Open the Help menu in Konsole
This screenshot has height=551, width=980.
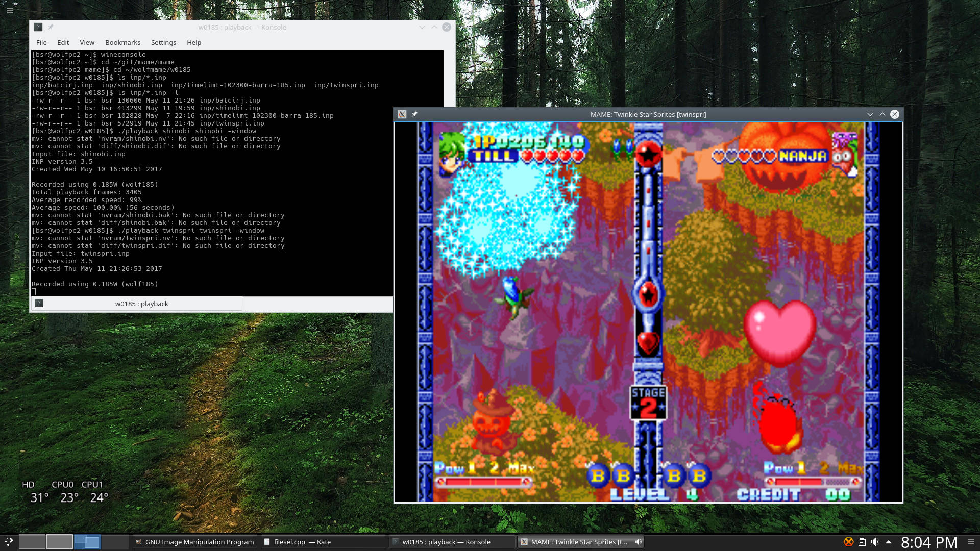[194, 42]
